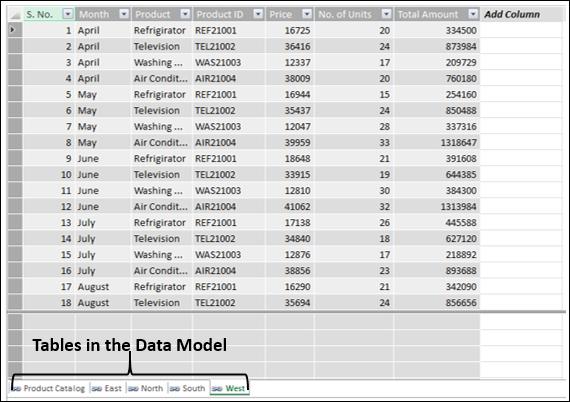570x402 pixels.
Task: Select the West table tab
Action: (229, 388)
